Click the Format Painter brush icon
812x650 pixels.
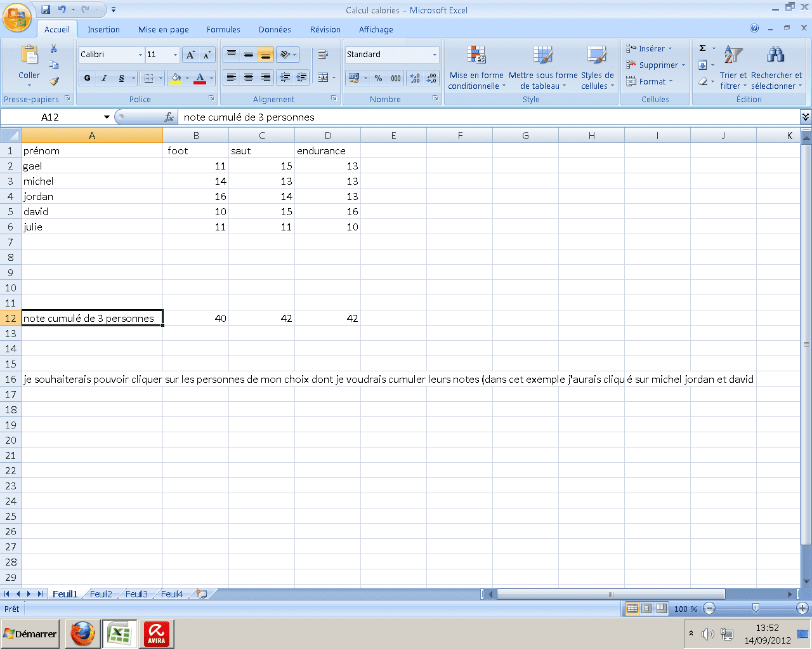pyautogui.click(x=54, y=81)
